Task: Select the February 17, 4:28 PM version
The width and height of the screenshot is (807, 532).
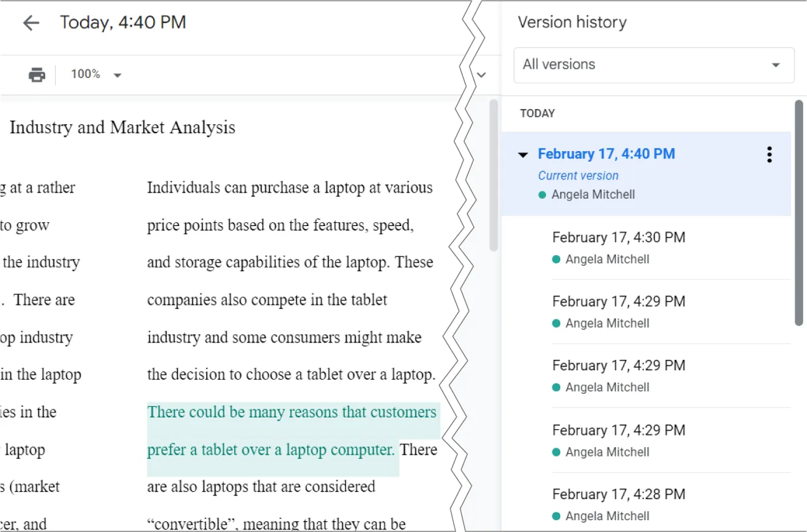Action: point(618,494)
